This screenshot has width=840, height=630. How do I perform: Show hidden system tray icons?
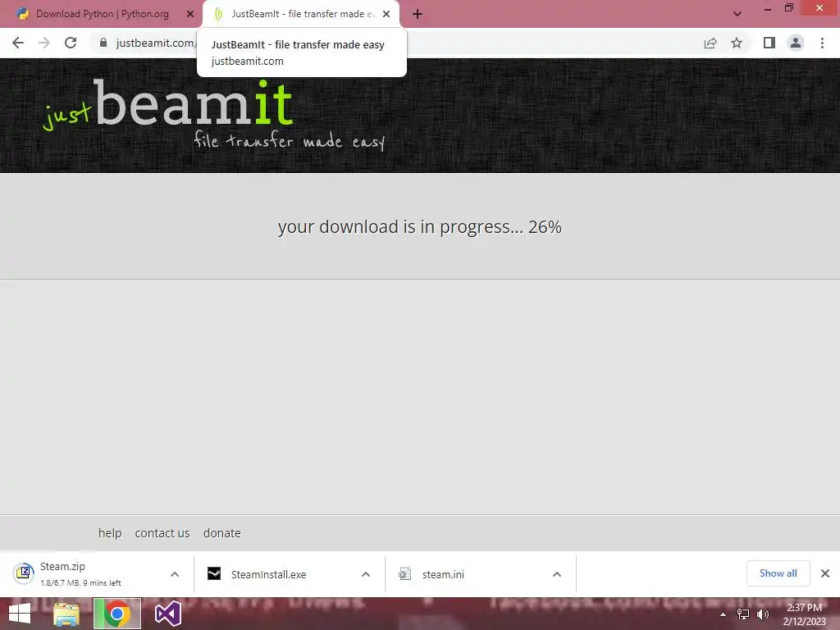point(724,614)
